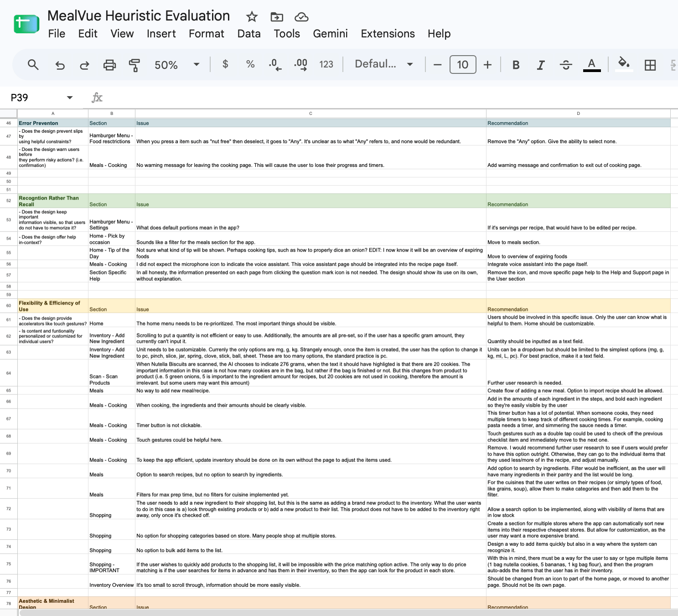This screenshot has height=616, width=678.
Task: Toggle bold formatting
Action: [516, 65]
